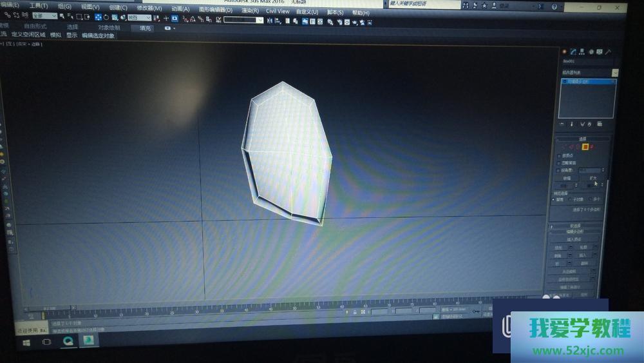Toggle the 忽略背面 (Ignore Backfacing) checkbox
The height and width of the screenshot is (363, 644).
(558, 162)
